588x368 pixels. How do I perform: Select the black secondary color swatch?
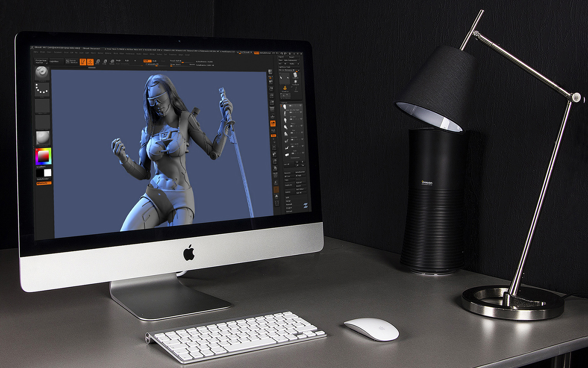(x=40, y=173)
